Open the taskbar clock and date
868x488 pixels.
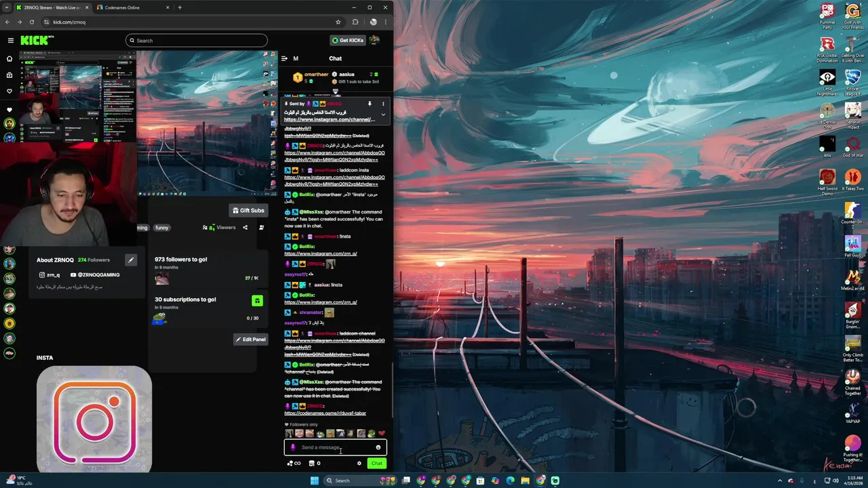tap(853, 481)
